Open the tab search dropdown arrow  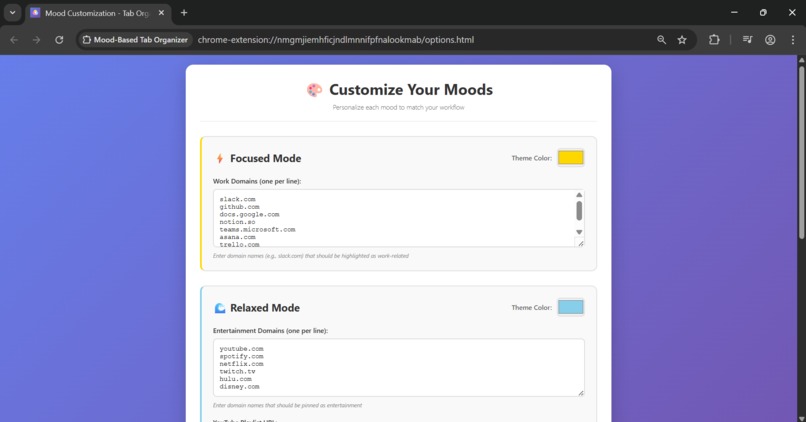coord(12,13)
